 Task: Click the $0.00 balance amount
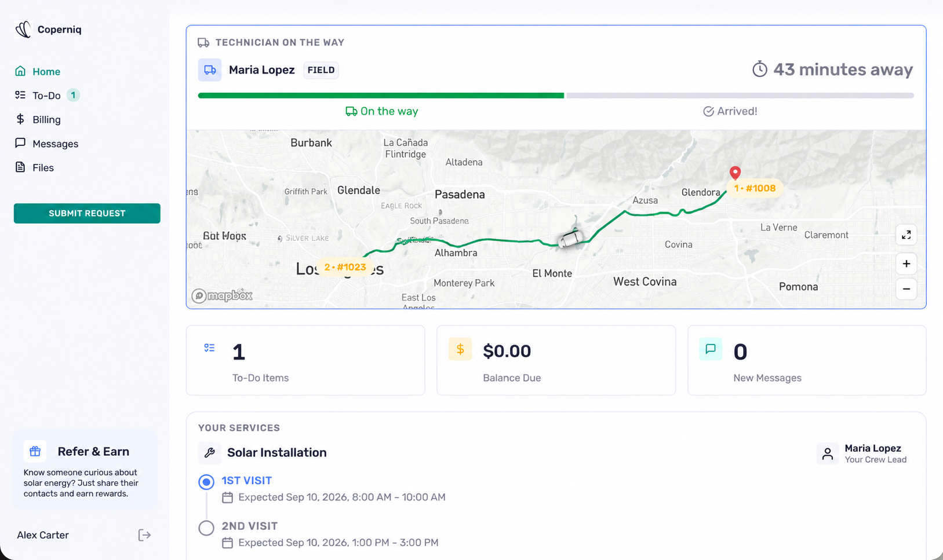click(x=507, y=351)
